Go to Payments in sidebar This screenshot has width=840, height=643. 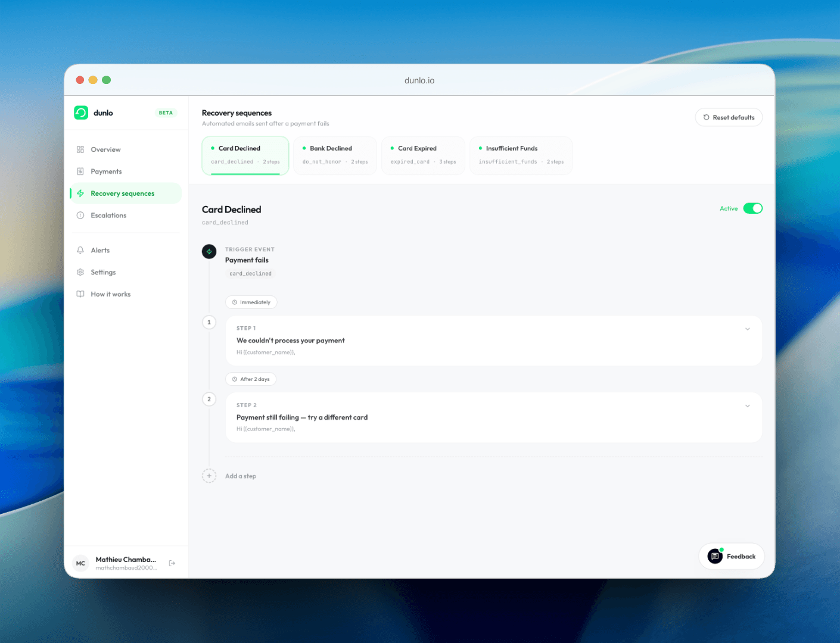pyautogui.click(x=126, y=171)
